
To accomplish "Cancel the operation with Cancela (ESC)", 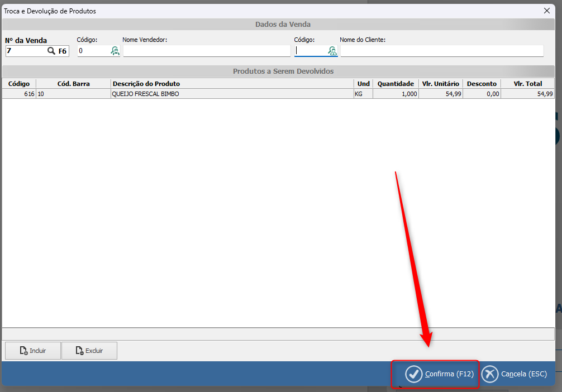I will [x=515, y=374].
